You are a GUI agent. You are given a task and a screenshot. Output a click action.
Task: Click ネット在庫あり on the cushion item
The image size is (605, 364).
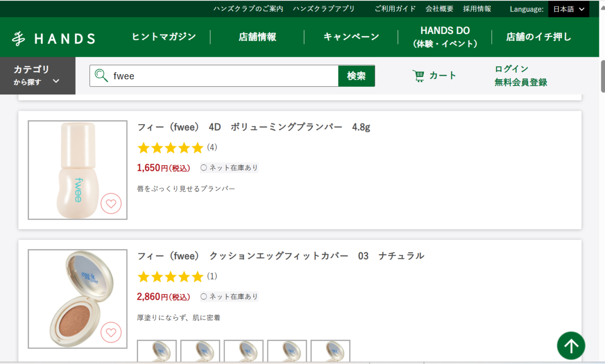(229, 296)
